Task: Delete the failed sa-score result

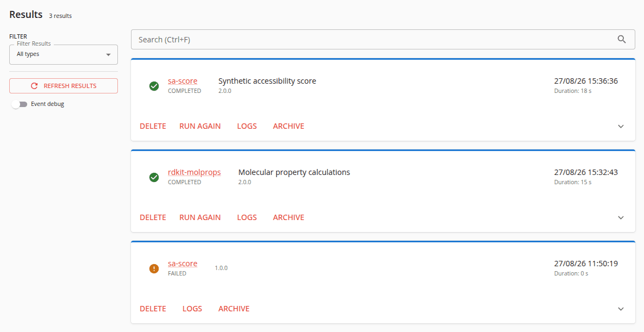Action: pos(153,309)
